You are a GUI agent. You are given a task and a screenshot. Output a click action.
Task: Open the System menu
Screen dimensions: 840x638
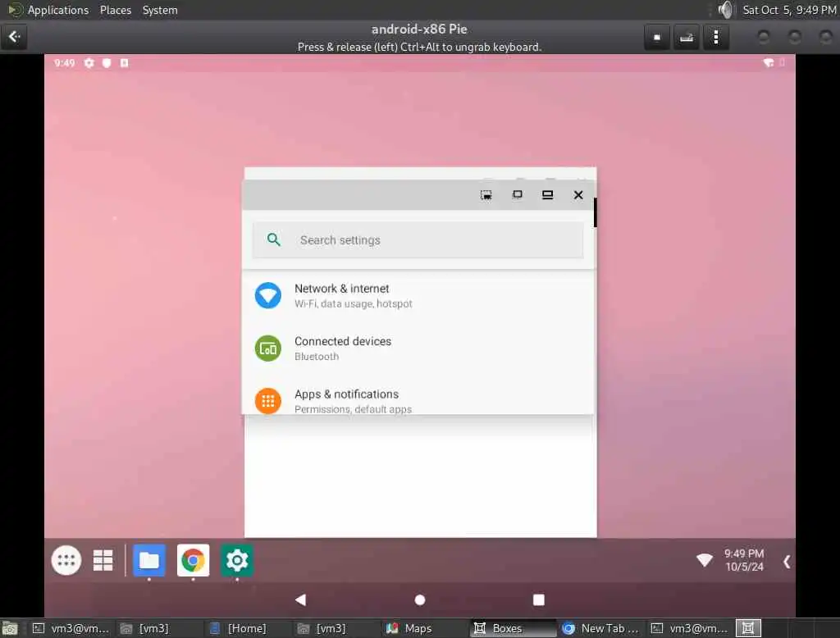(160, 10)
